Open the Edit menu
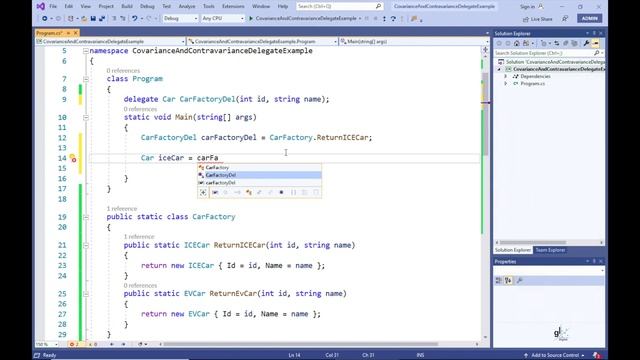640x360 pixels. tap(69, 6)
